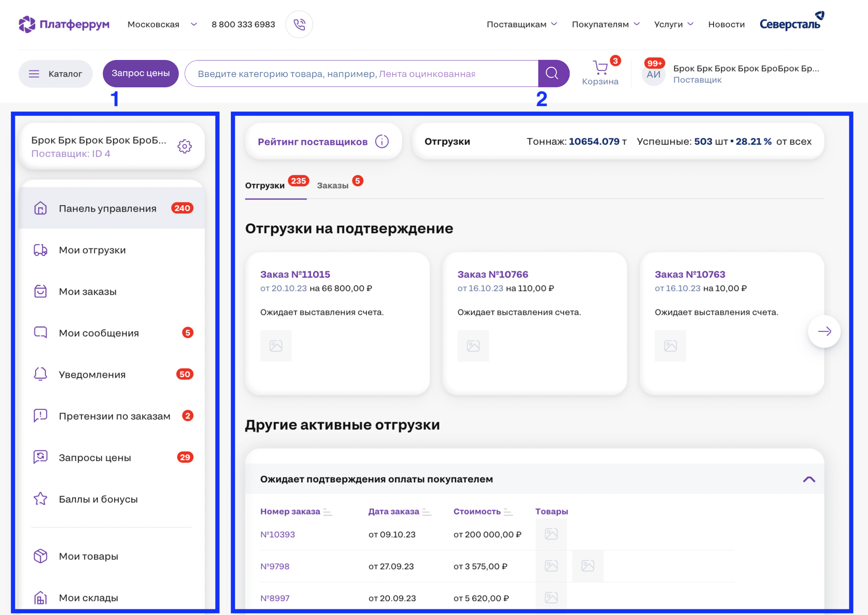Click the rating info icon
Viewport: 868px width, 615px height.
[x=382, y=141]
